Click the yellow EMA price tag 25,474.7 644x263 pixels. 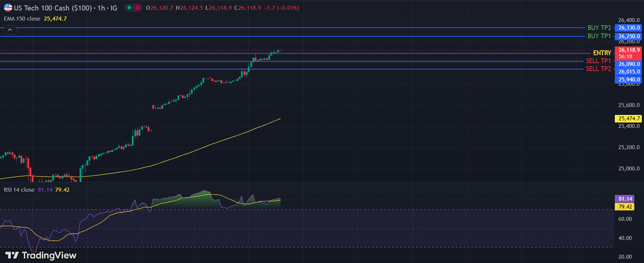click(629, 119)
